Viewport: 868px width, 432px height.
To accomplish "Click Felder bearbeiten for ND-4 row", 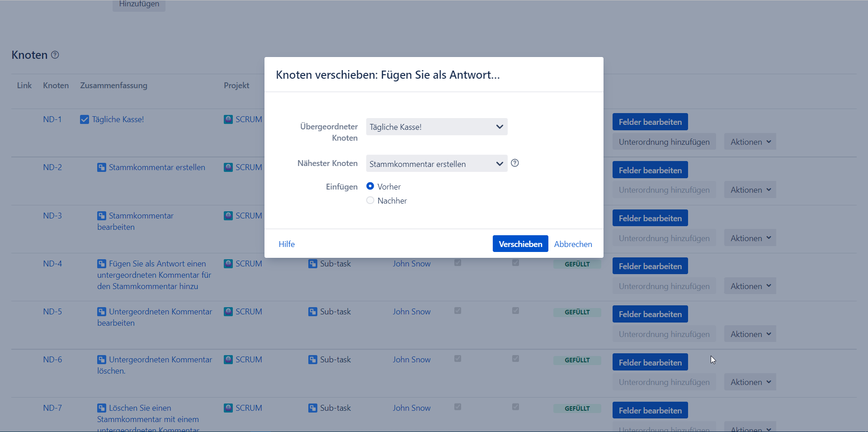I will pos(650,266).
